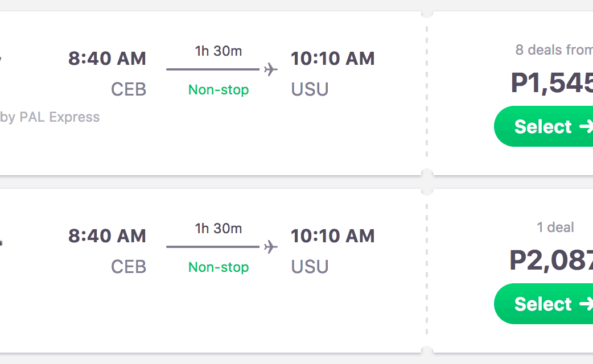Open the "1 deal" label
Viewport: 593px width, 364px height.
coord(555,227)
